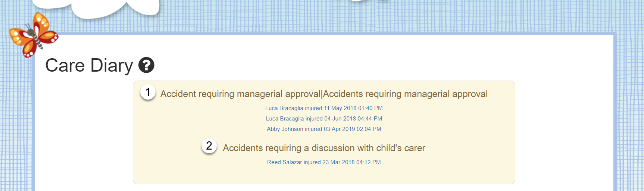Click the Care Diary page heading
644x191 pixels.
pyautogui.click(x=89, y=65)
